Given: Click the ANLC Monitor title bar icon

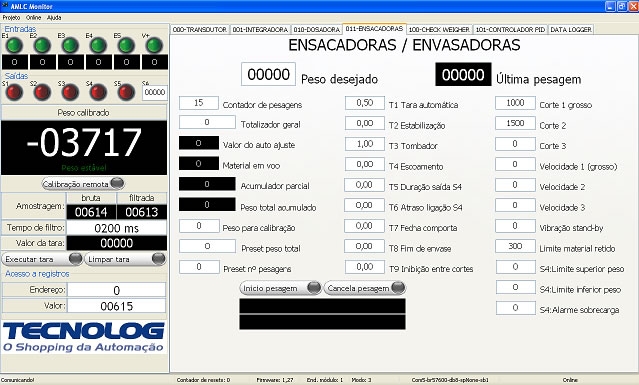Looking at the screenshot, I should click(5, 6).
